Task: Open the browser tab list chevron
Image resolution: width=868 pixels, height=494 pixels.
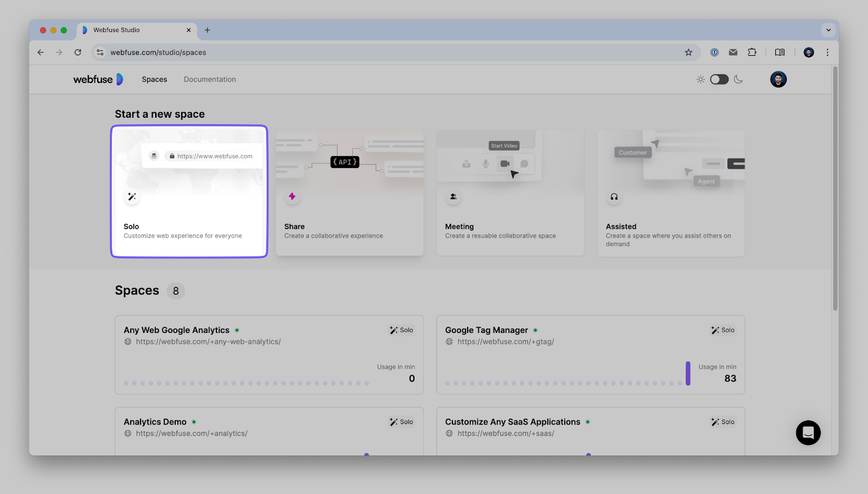Action: pos(828,30)
